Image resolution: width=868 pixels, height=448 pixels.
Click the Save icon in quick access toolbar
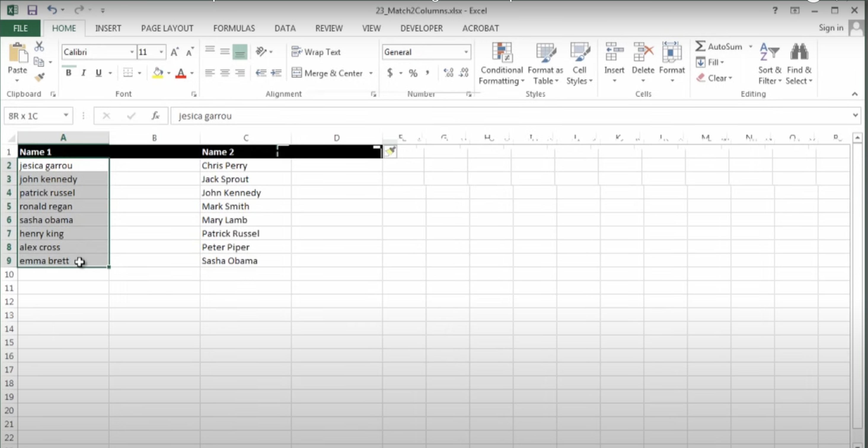click(x=32, y=10)
